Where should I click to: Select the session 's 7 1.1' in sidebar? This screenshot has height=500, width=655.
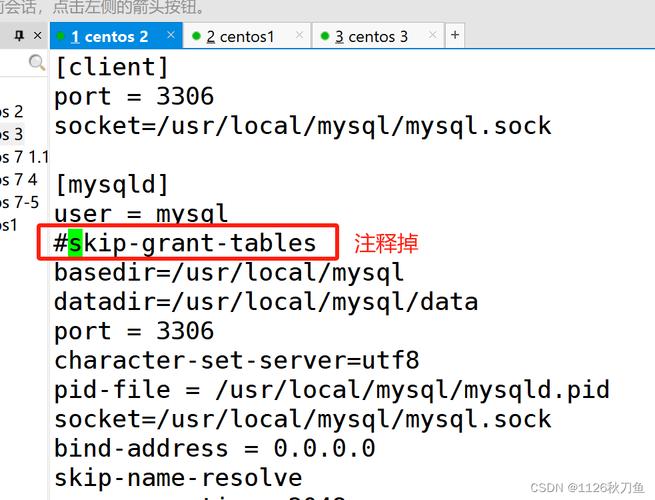[x=24, y=157]
